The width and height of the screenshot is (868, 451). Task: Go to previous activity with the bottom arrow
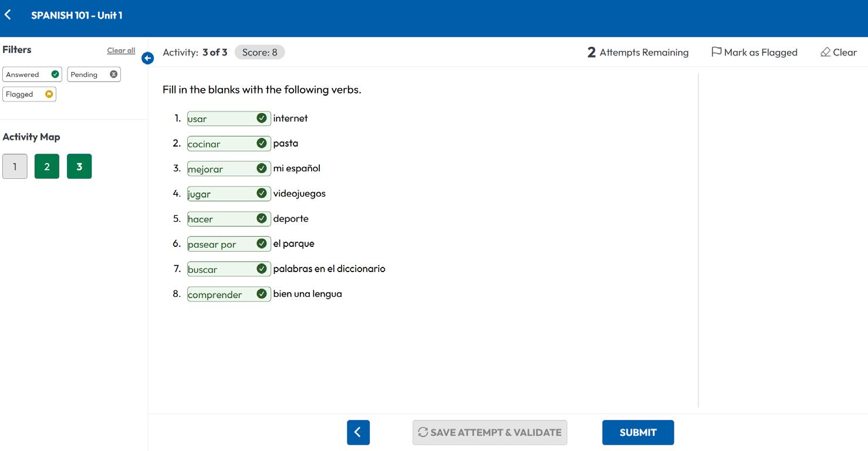coord(358,432)
